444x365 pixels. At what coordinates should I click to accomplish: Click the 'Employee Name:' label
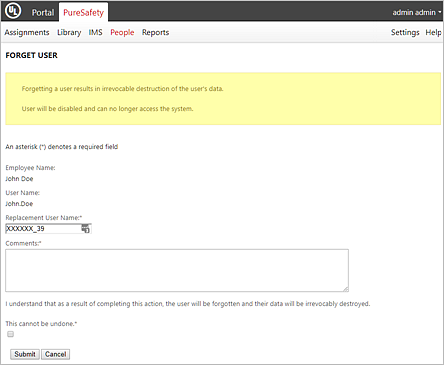(x=30, y=168)
